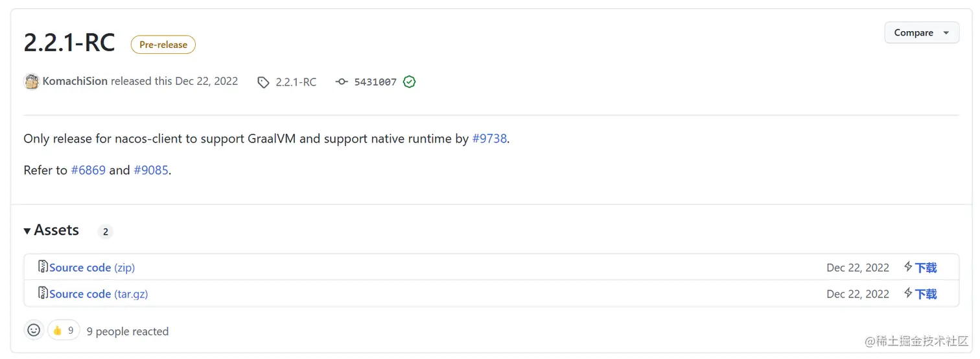
Task: Click the tar.gz file icon for Source code
Action: click(x=43, y=293)
